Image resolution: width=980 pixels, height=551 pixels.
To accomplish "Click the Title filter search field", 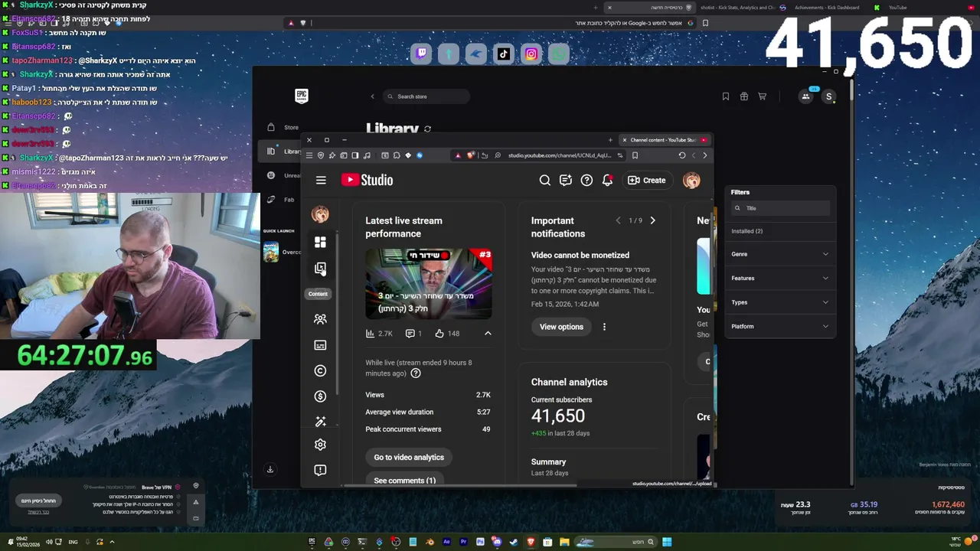I will point(780,208).
